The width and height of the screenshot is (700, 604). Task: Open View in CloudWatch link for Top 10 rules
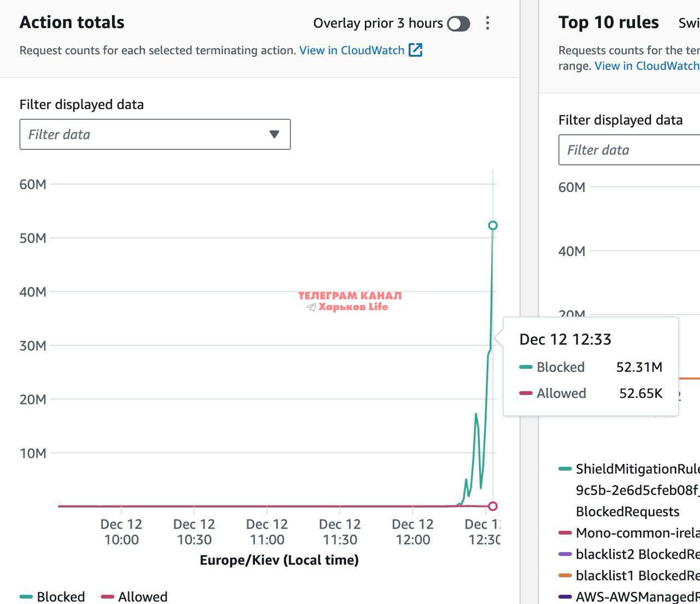coord(646,66)
